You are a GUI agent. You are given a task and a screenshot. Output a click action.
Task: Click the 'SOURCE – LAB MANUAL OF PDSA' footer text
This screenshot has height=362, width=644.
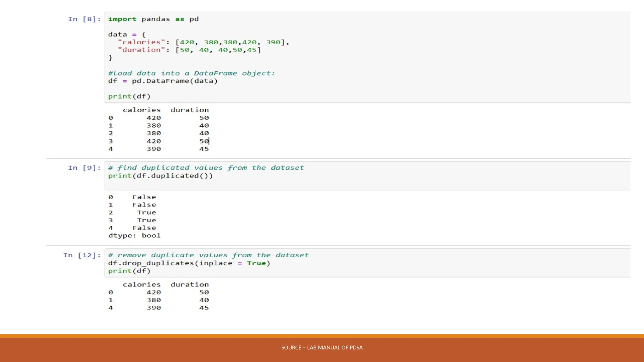(x=322, y=348)
